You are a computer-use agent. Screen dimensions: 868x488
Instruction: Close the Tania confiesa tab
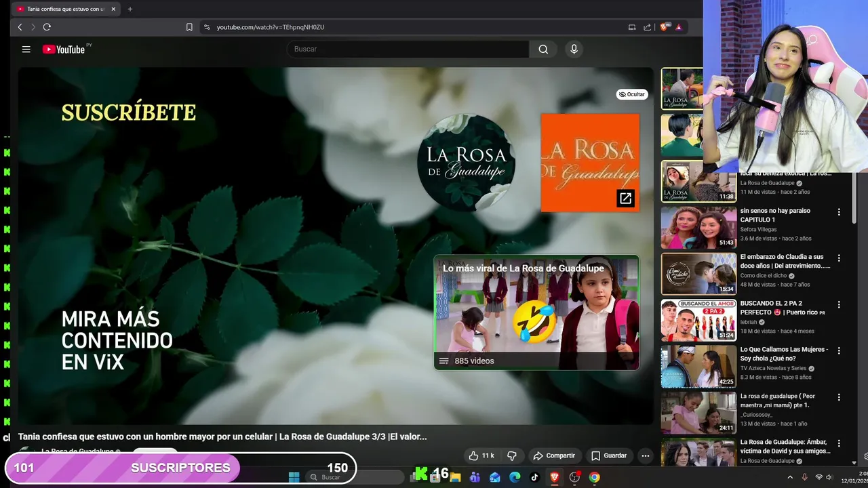[x=113, y=9]
